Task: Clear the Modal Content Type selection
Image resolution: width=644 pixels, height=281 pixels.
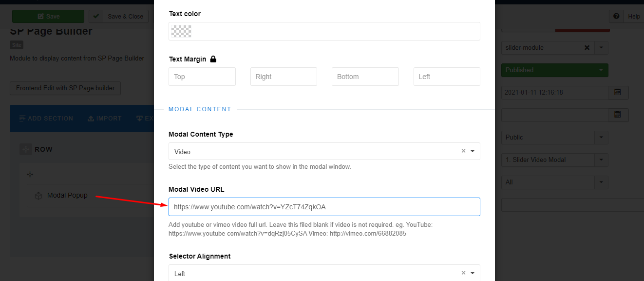Action: [x=463, y=151]
